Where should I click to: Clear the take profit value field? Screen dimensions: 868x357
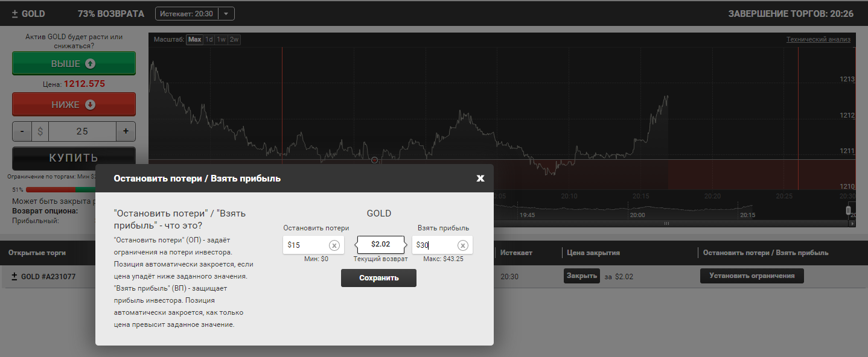tap(462, 245)
